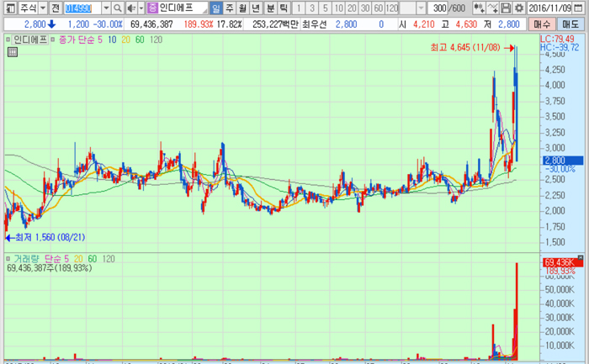
Task: Expand the stock code history dropdown arrow
Action: point(106,8)
